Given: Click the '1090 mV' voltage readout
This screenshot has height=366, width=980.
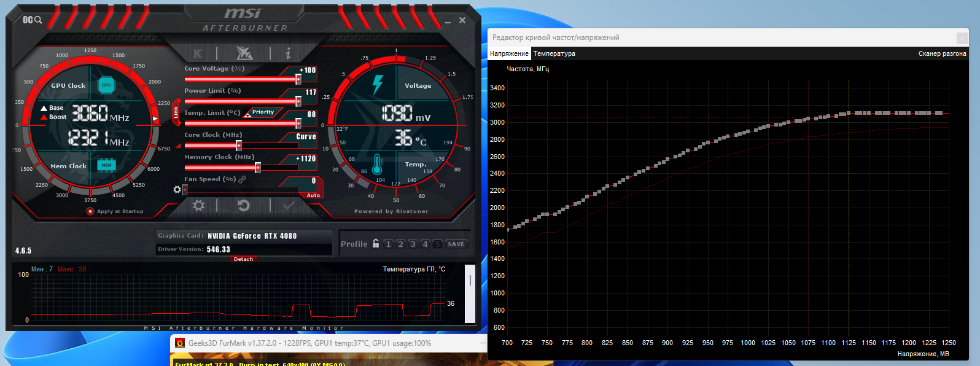Looking at the screenshot, I should [x=406, y=113].
